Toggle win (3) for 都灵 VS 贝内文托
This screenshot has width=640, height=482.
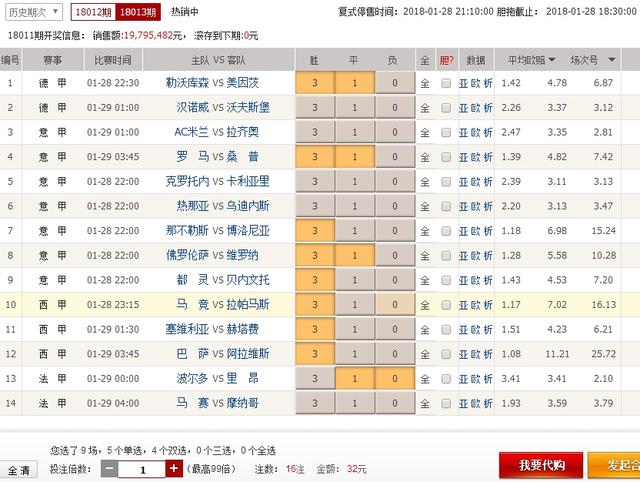(315, 280)
